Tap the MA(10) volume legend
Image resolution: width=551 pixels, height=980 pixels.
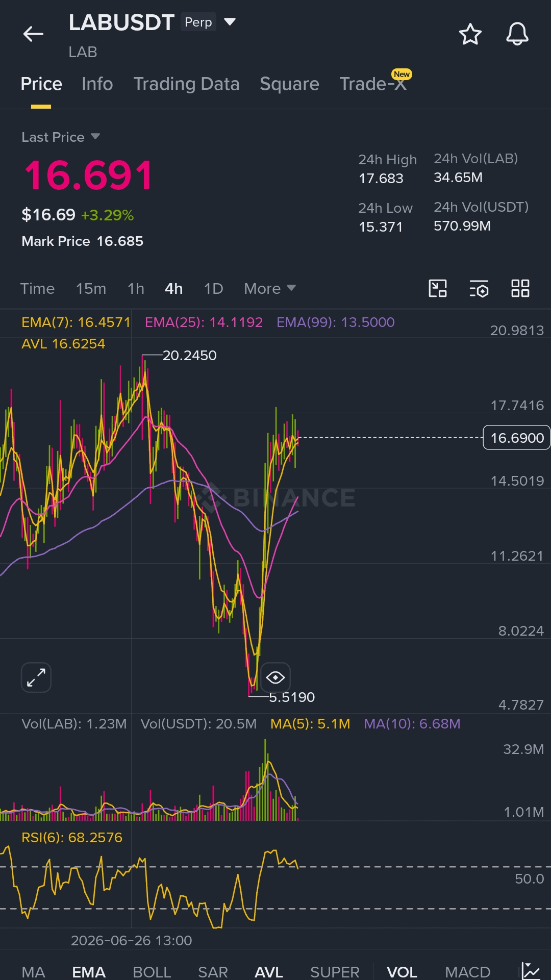(412, 723)
